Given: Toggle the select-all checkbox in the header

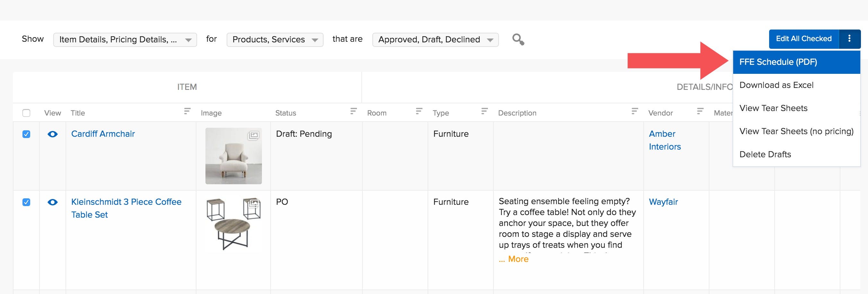Looking at the screenshot, I should [x=27, y=113].
